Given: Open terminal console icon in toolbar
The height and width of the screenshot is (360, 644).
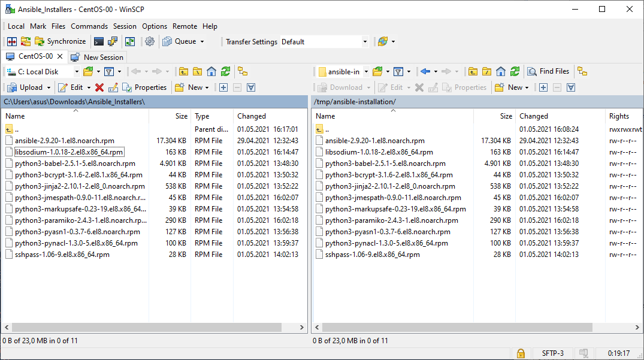Looking at the screenshot, I should click(x=99, y=41).
